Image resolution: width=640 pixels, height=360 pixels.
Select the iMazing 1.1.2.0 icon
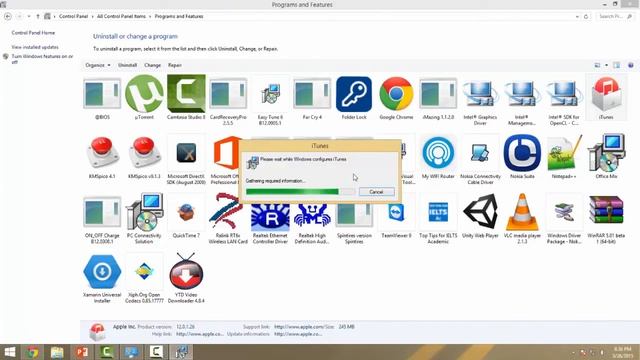438,95
